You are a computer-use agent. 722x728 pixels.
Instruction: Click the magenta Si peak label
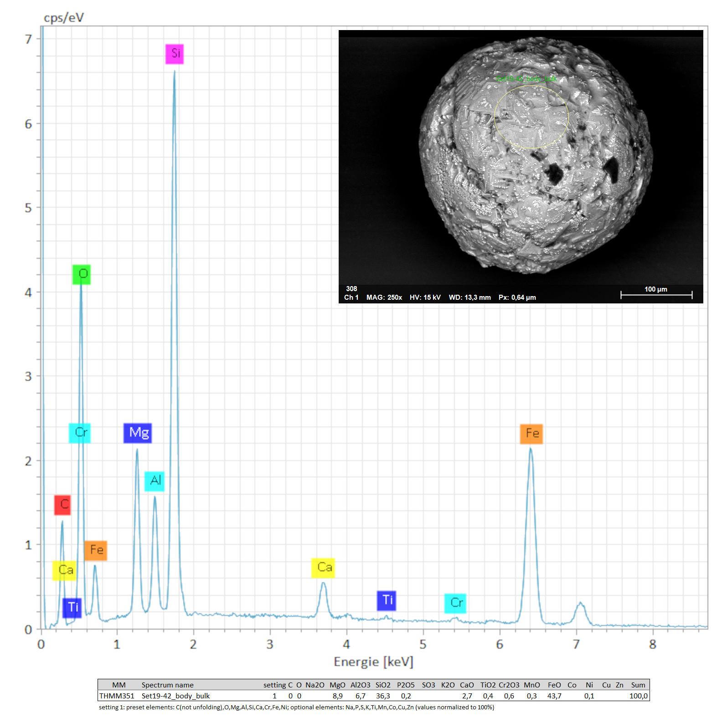pos(175,54)
